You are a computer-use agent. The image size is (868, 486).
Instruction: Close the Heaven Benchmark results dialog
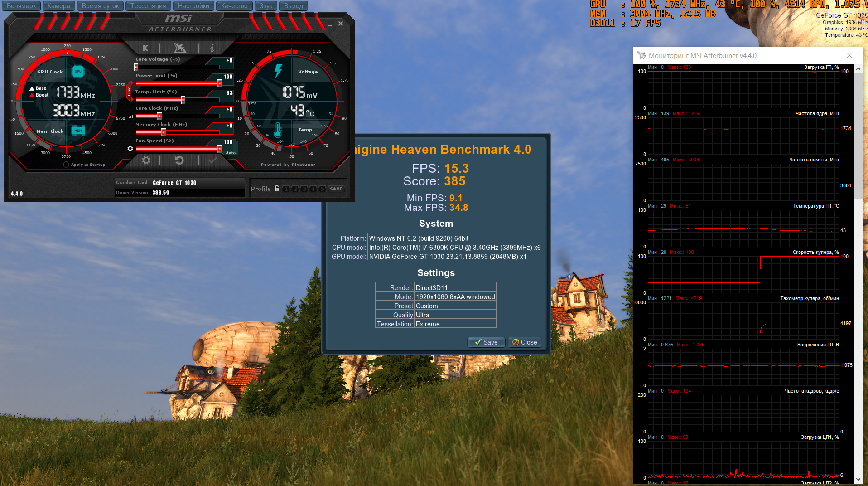525,342
